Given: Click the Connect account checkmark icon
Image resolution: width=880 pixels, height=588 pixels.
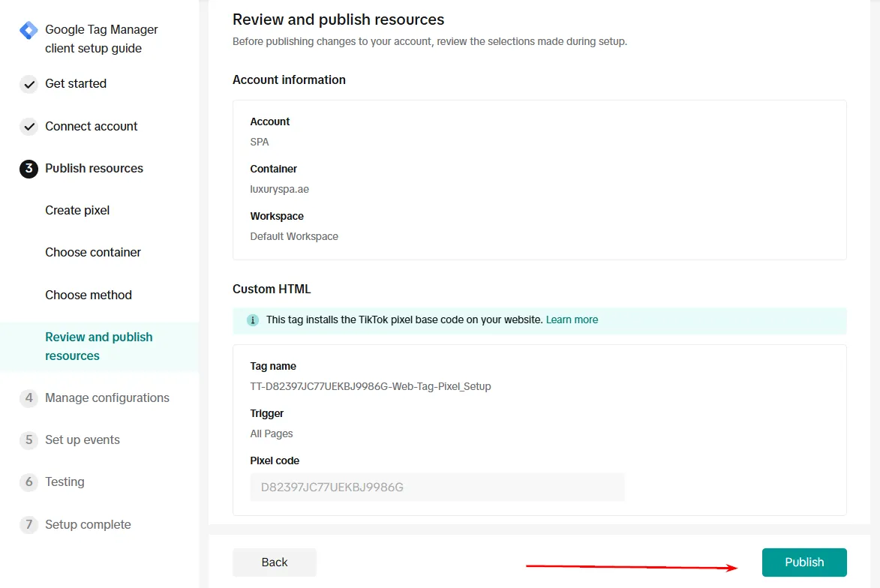Looking at the screenshot, I should tap(29, 127).
